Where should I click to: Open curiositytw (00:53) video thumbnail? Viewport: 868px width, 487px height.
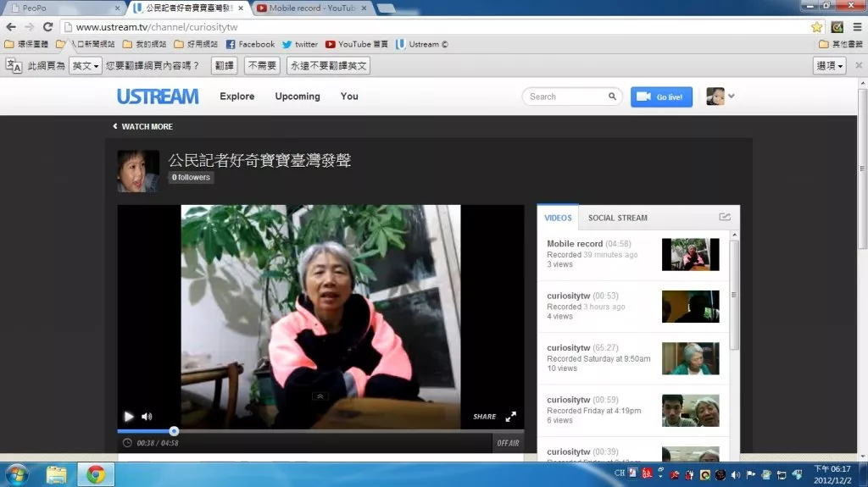(690, 307)
